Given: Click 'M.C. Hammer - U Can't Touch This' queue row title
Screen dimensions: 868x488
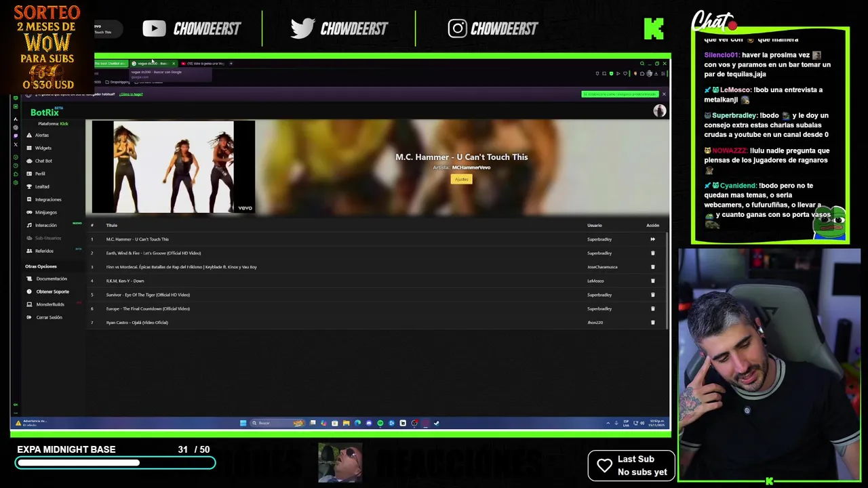Looking at the screenshot, I should pyautogui.click(x=138, y=239).
